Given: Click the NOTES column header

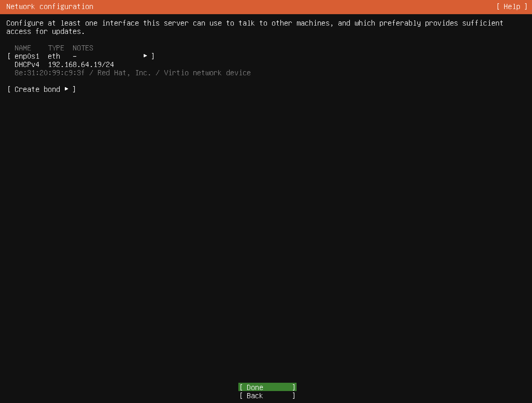Looking at the screenshot, I should point(83,48).
